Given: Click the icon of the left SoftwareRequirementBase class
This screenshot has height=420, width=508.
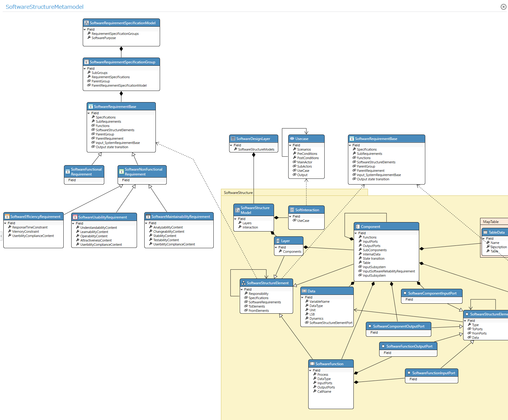Looking at the screenshot, I should tap(91, 107).
